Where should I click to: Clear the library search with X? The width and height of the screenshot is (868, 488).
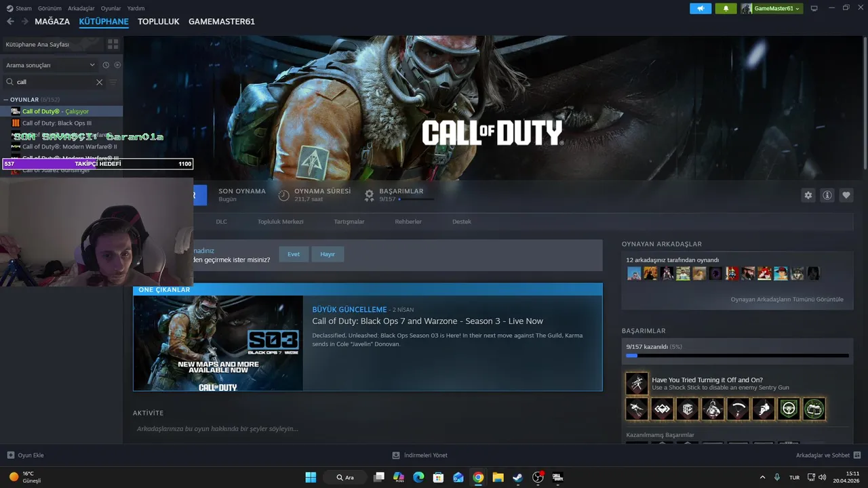(99, 82)
